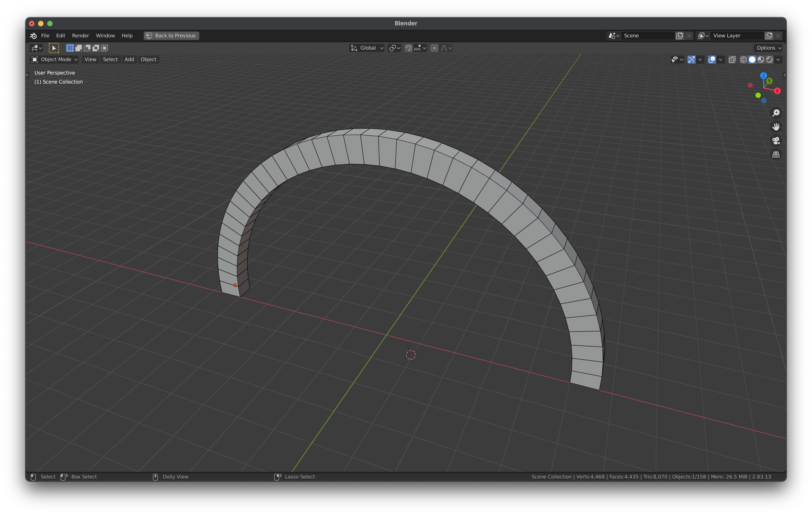812x515 pixels.
Task: Open the editor type selector icon
Action: coord(36,48)
